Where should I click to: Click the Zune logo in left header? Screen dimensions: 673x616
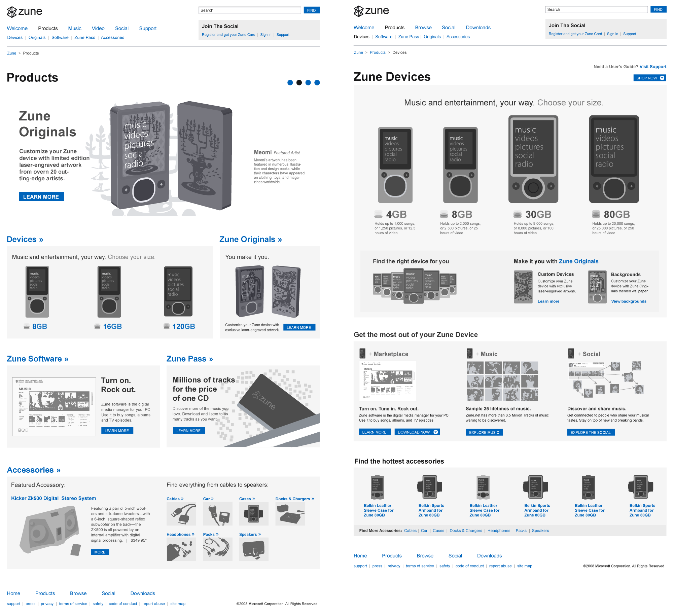[x=24, y=12]
